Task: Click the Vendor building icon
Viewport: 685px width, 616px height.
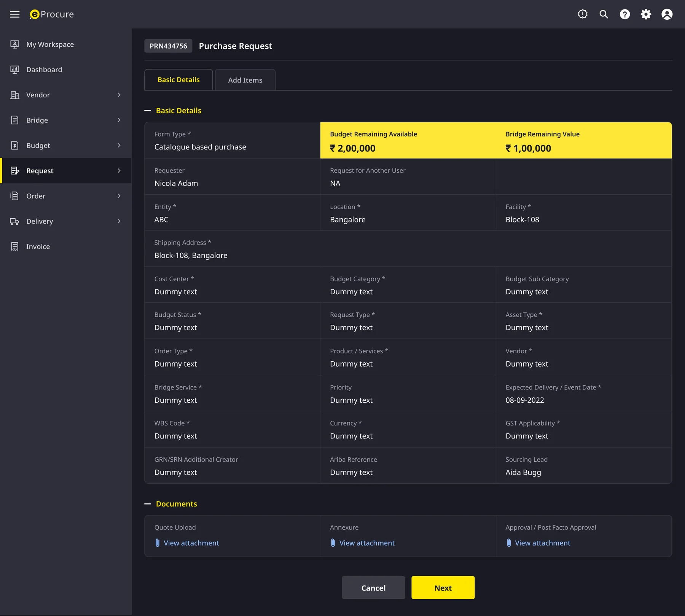Action: coord(14,95)
